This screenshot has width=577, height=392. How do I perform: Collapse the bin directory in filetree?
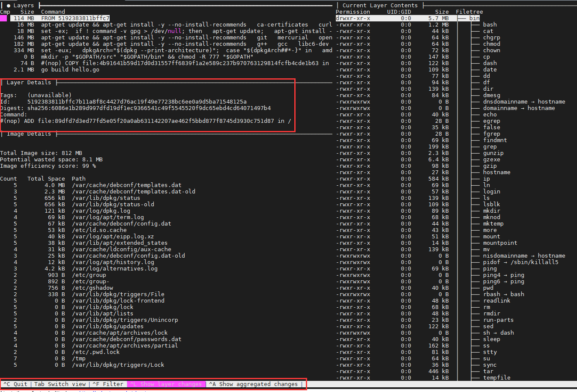pyautogui.click(x=474, y=18)
